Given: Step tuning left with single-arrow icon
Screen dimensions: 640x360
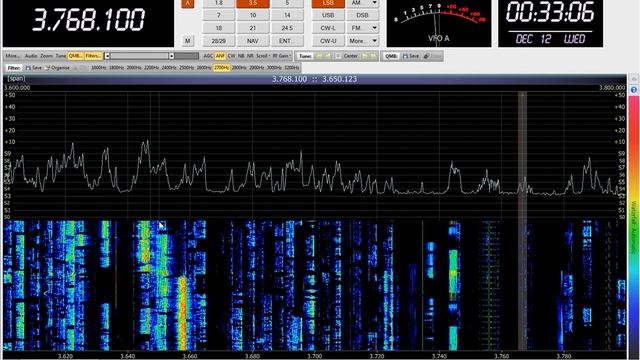Looking at the screenshot, I should pos(327,56).
